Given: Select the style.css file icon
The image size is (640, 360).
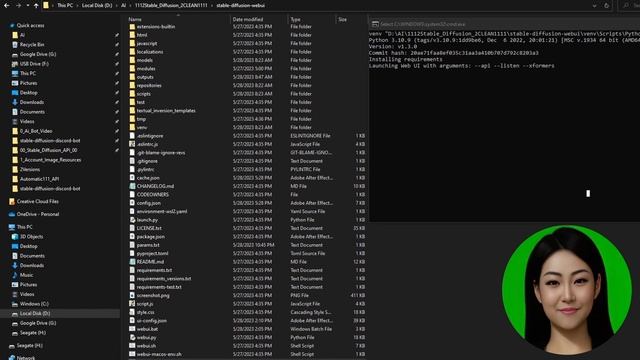Looking at the screenshot, I should [132, 312].
